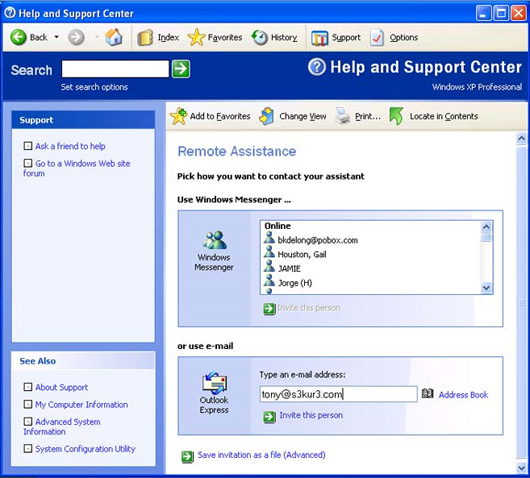Open Set search options link
The width and height of the screenshot is (530, 478).
point(94,87)
